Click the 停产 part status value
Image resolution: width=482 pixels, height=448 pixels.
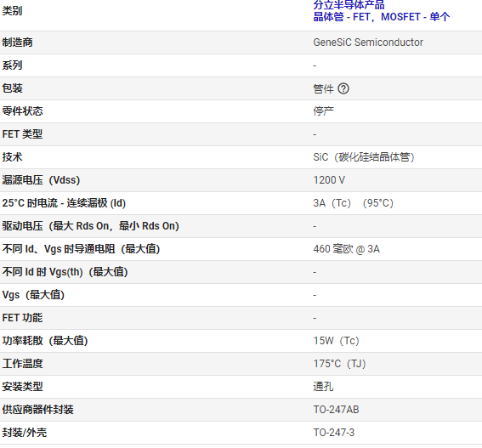323,111
